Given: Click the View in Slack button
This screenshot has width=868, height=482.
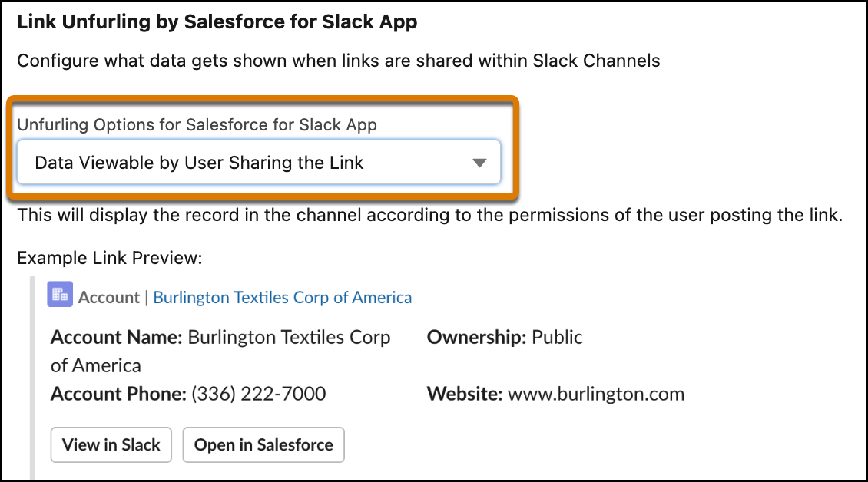Looking at the screenshot, I should [111, 444].
